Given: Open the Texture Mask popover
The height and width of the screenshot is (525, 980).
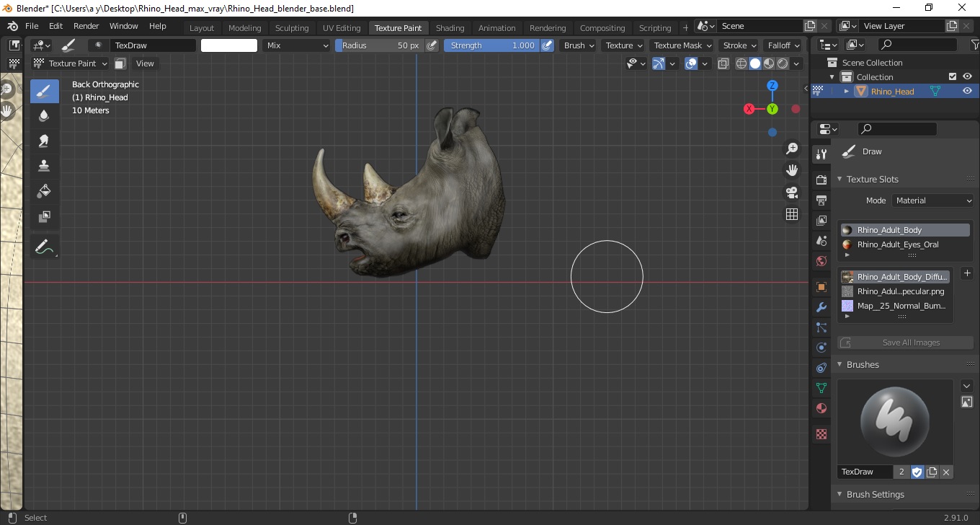Looking at the screenshot, I should tap(682, 45).
